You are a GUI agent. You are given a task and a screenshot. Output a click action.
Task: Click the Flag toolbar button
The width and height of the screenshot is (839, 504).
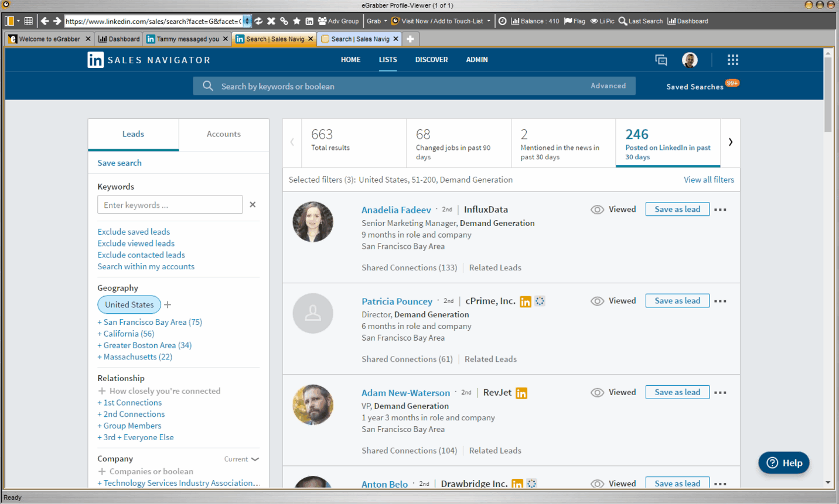click(x=574, y=21)
